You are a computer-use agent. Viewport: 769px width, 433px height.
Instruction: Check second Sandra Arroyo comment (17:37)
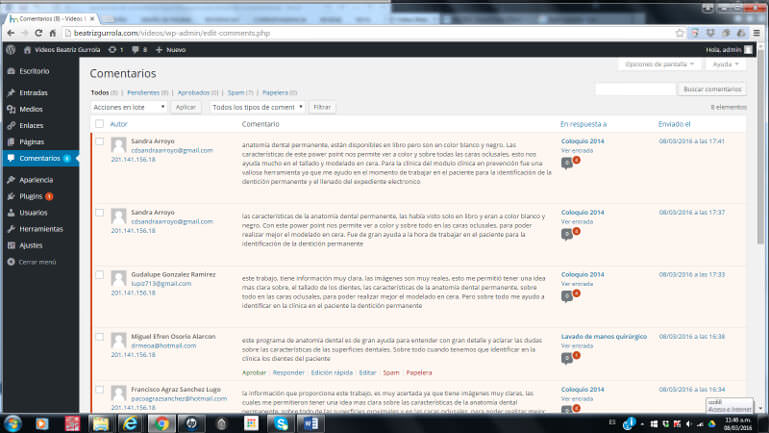point(100,212)
